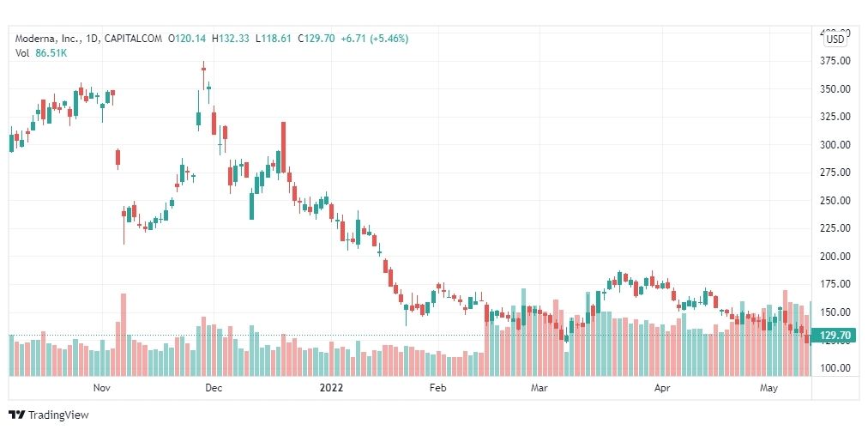Select the Vol 86.51K indicator label

coord(41,53)
